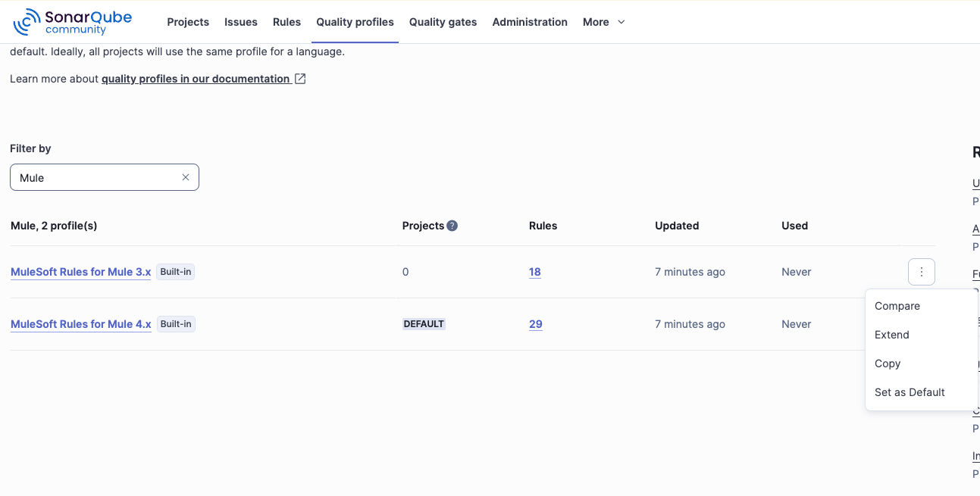The image size is (980, 496).
Task: Click '7 minutes ago' in Mule 4.x row
Action: 690,324
